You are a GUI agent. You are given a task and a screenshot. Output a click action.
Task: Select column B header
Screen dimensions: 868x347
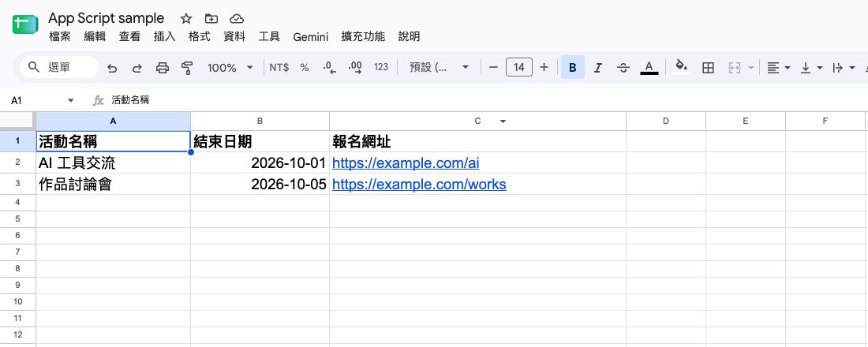point(260,121)
